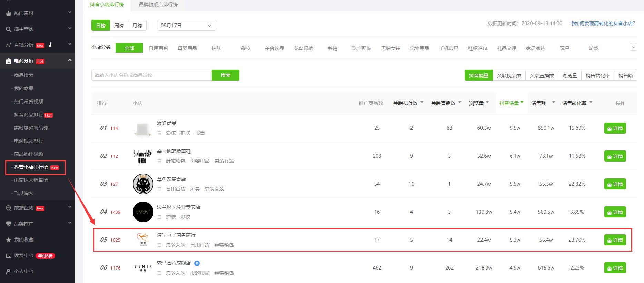Switch ranking metric to 销售额 toggle button
The image size is (644, 283).
point(626,76)
